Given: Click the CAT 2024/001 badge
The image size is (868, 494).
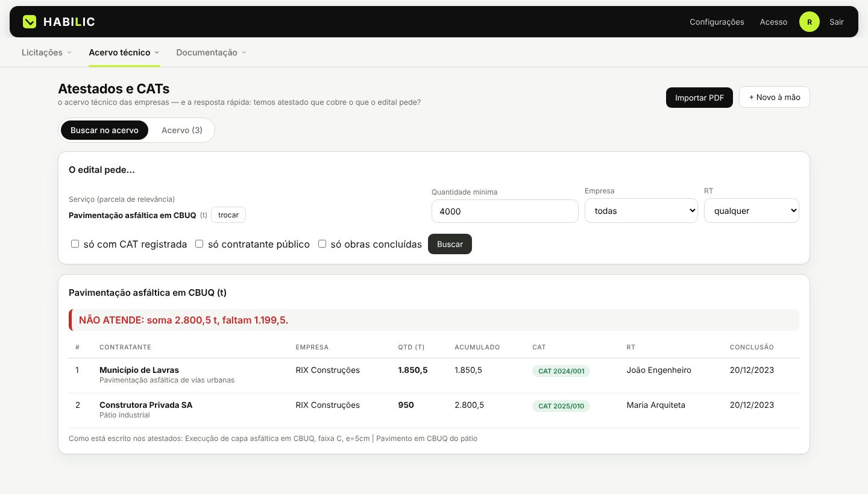Looking at the screenshot, I should click(x=561, y=371).
